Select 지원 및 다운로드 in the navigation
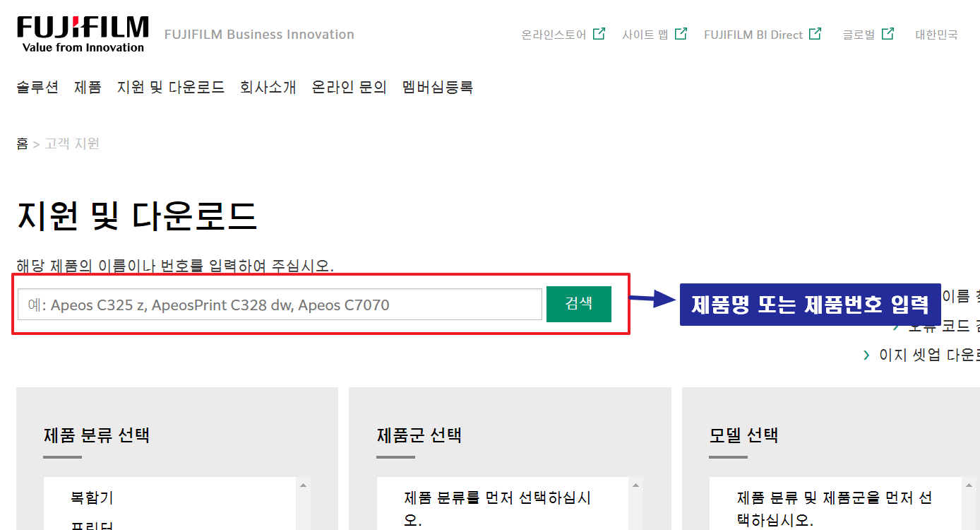Screen dimensions: 980x530 170,87
